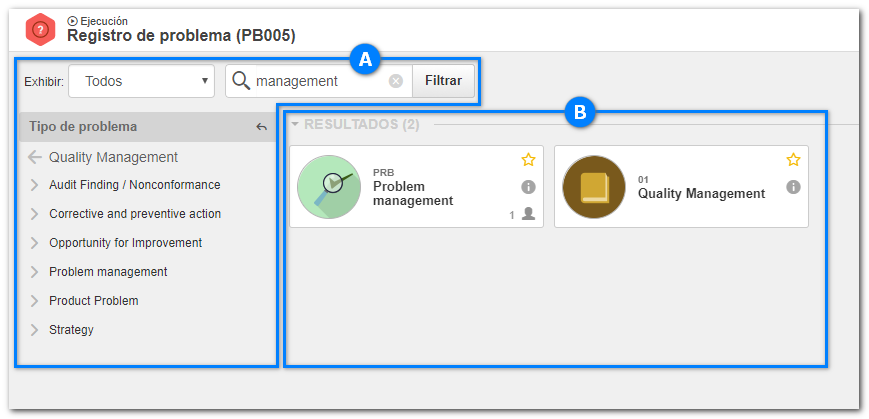Click the magnifying glass search icon

pyautogui.click(x=241, y=81)
